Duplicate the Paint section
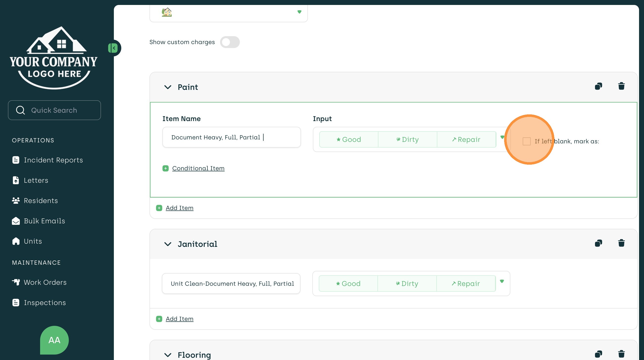The height and width of the screenshot is (360, 644). [598, 86]
